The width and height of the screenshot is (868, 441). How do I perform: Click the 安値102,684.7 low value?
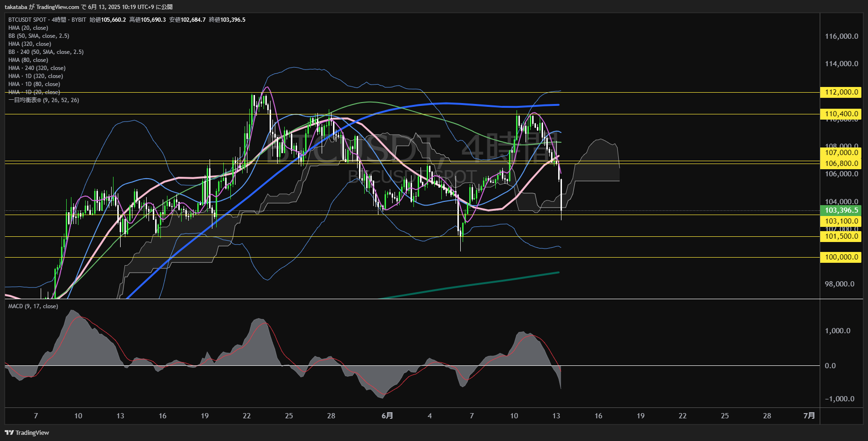(187, 20)
